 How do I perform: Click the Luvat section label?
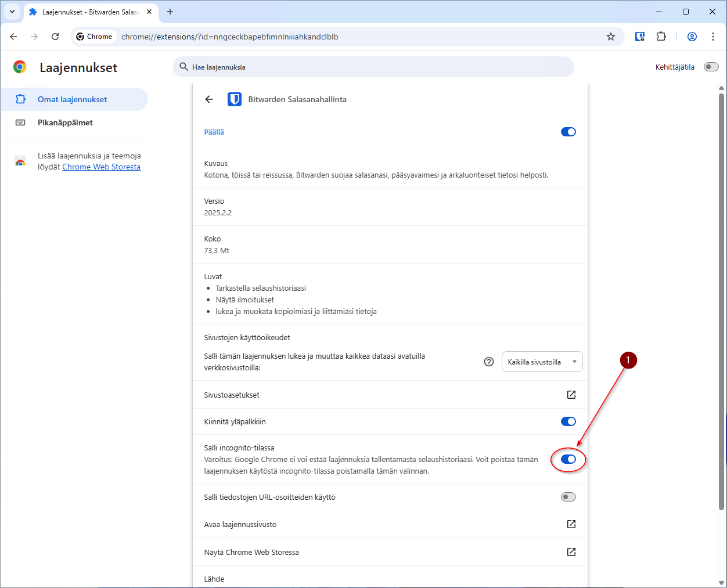[x=213, y=276]
